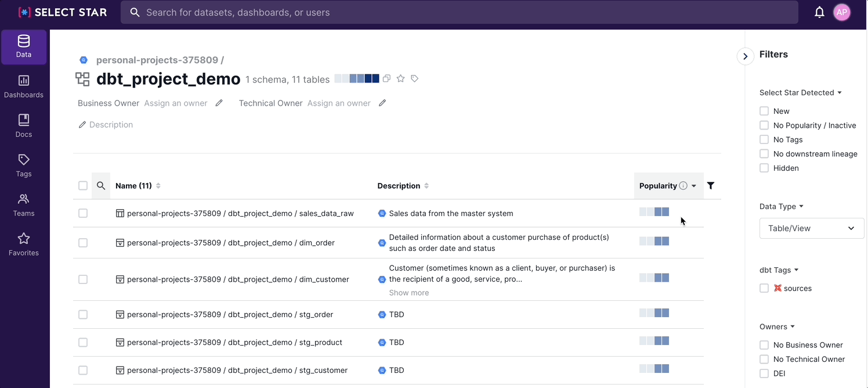Collapse the dbt Tags filter section
868x388 pixels.
(779, 270)
